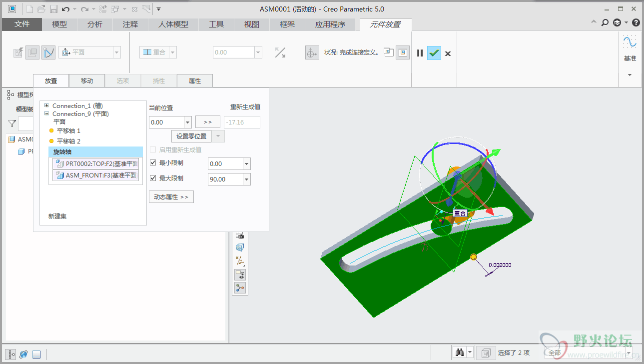Open quick access toolbar customize arrow
This screenshot has width=644, height=364.
point(158,9)
